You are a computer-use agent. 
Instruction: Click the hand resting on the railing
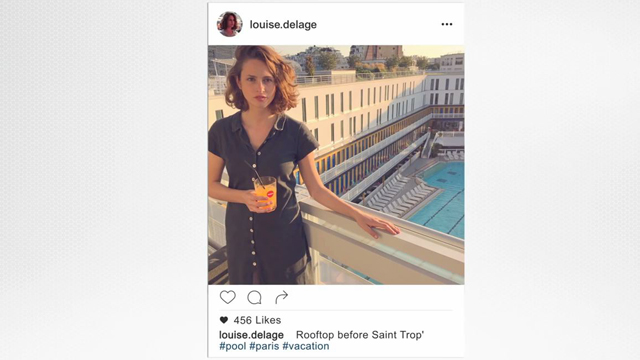tap(376, 225)
